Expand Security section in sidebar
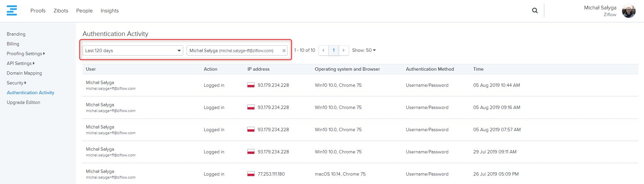Image resolution: width=644 pixels, height=184 pixels. (16, 83)
